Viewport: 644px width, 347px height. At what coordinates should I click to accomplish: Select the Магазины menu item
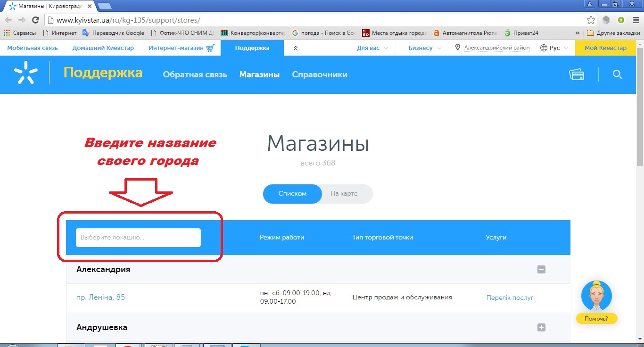(259, 74)
